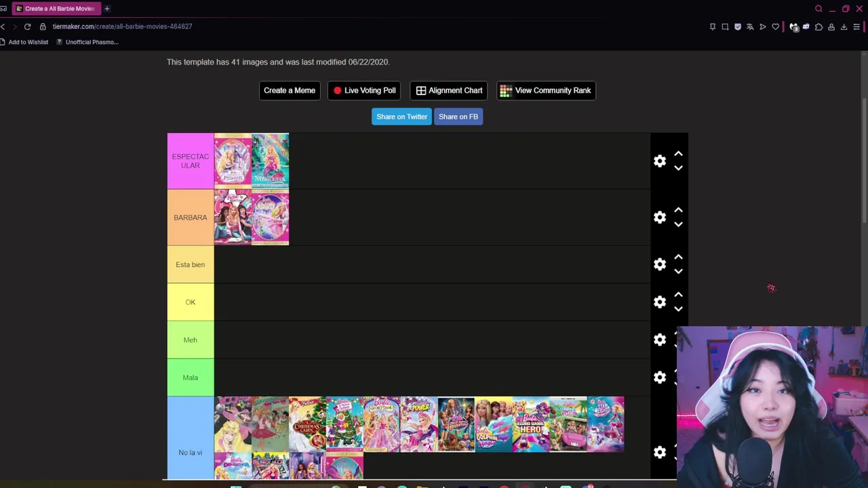The width and height of the screenshot is (868, 488).
Task: Move ESPECTACULAR tier down with arrow
Action: (x=678, y=168)
